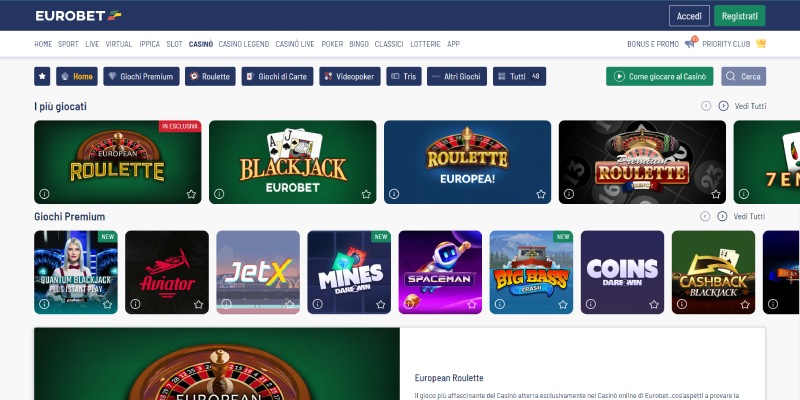Switch to Casinò Live menu item
This screenshot has width=800, height=400.
click(295, 44)
